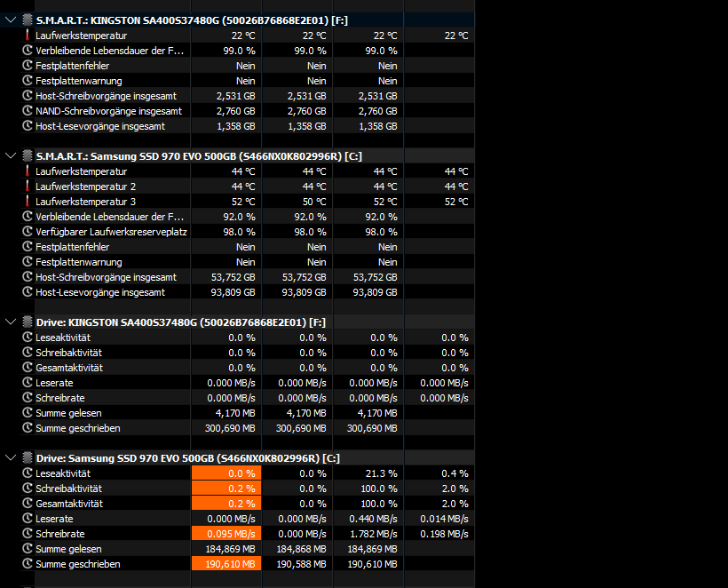Screen dimensions: 728x588
Task: Click clock icon of Kingston Verbleibende Lebensdauer row
Action: pyautogui.click(x=28, y=50)
